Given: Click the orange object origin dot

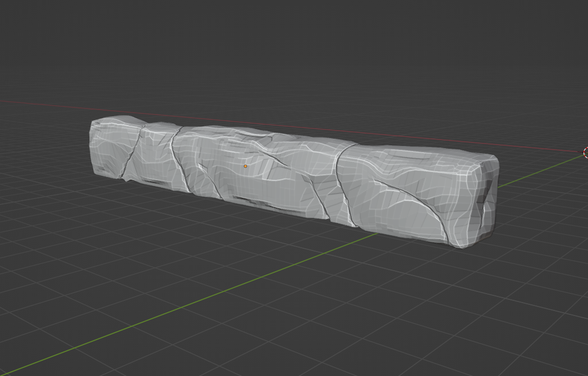Looking at the screenshot, I should point(245,166).
